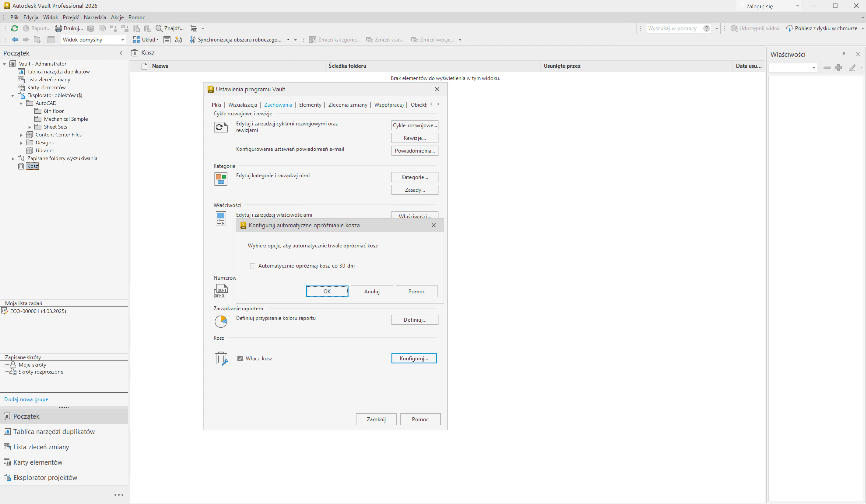Click the Dodaj nową grupę link
This screenshot has height=504, width=866.
tap(26, 399)
